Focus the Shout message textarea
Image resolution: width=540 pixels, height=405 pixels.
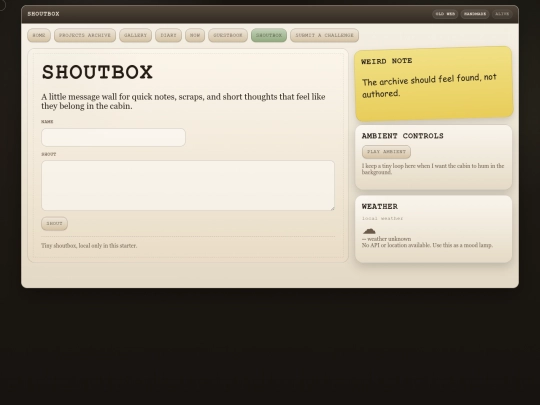click(x=188, y=185)
